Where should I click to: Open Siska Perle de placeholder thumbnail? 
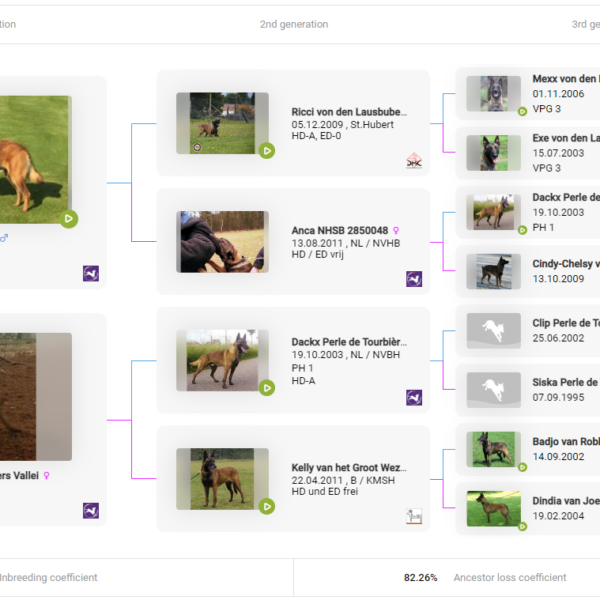494,390
